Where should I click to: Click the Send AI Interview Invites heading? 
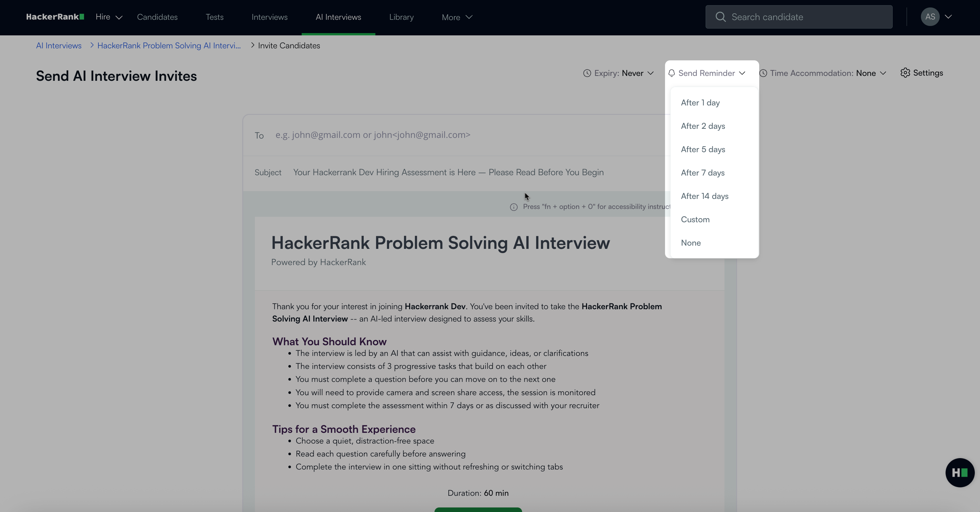tap(117, 76)
